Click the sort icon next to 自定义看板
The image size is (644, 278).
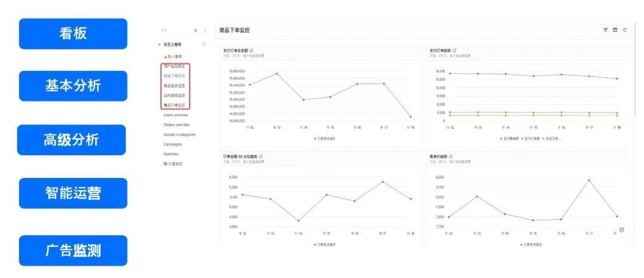pyautogui.click(x=204, y=44)
